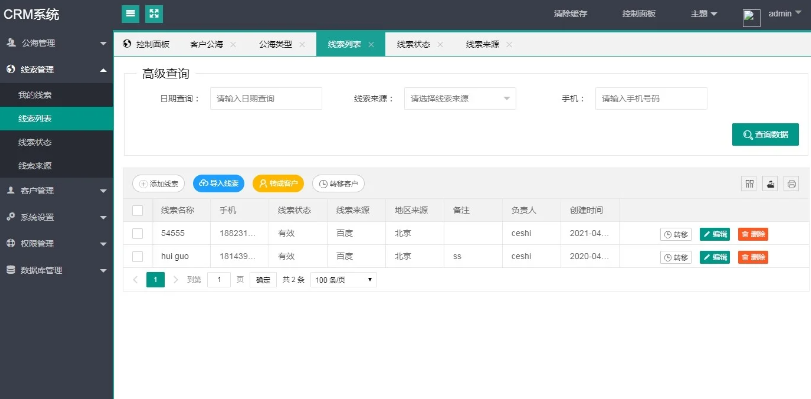This screenshot has width=811, height=399.
Task: Click the blue 导入线索 button
Action: (x=218, y=183)
